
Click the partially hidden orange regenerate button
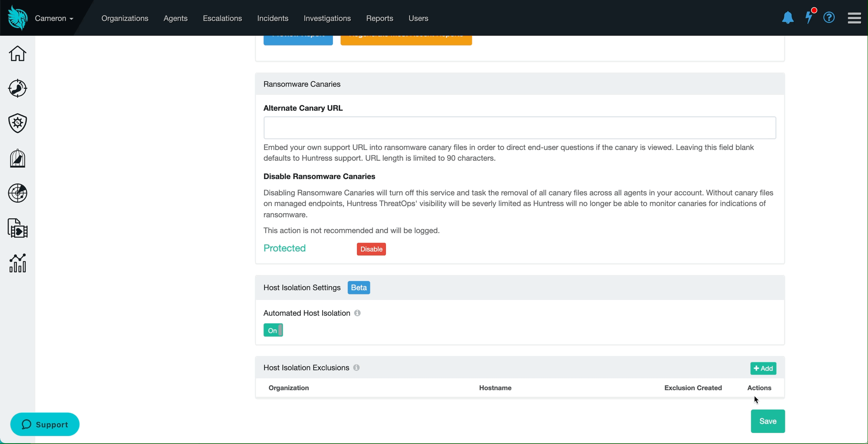[x=406, y=40]
